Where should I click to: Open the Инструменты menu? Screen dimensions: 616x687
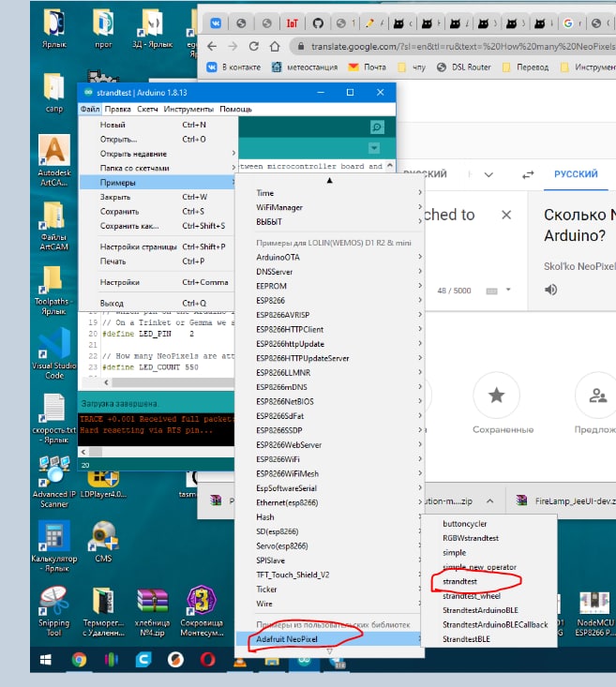click(188, 109)
